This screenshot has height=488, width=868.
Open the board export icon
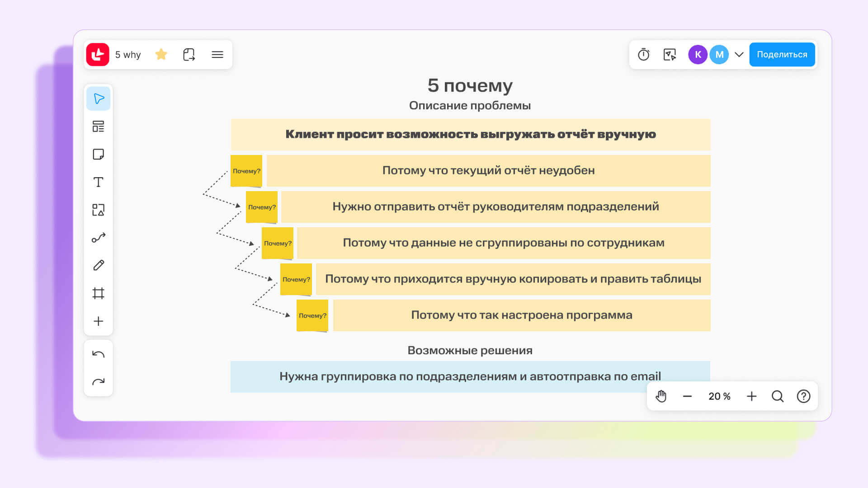point(189,55)
